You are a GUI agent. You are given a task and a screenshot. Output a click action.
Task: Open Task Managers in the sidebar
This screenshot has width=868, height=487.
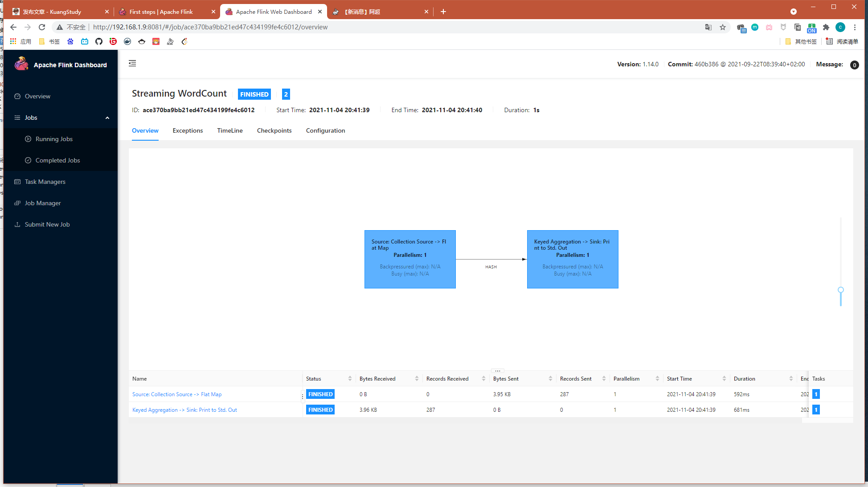tap(45, 182)
